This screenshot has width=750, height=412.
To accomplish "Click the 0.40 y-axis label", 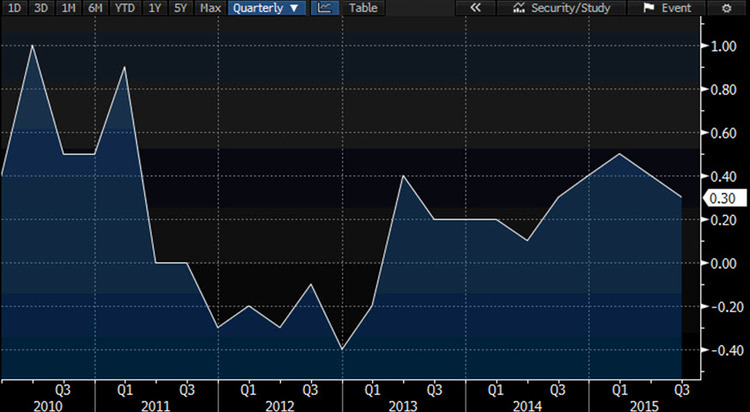I will coord(722,176).
